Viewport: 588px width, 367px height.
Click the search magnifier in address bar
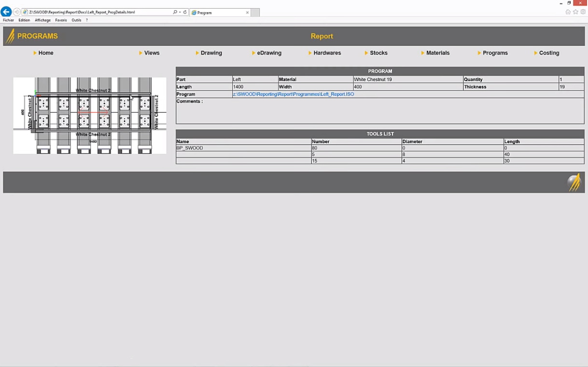175,12
